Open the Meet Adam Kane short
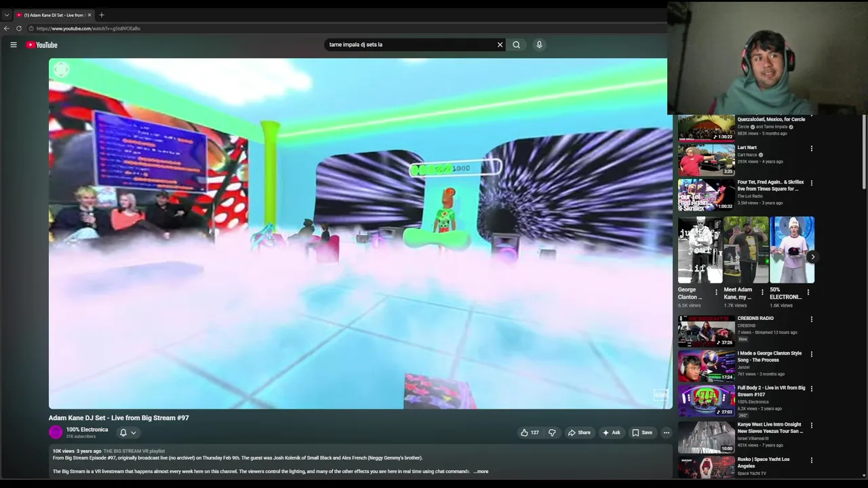 746,250
